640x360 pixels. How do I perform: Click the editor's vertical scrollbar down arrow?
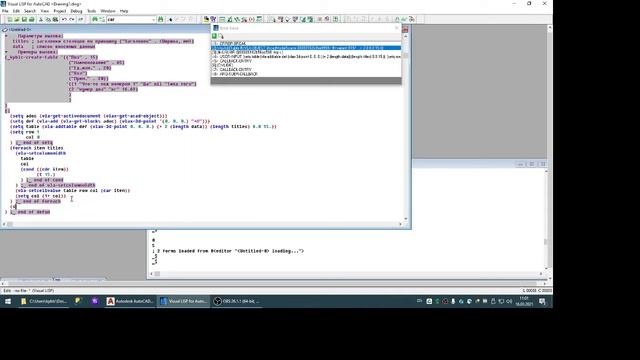tap(406, 219)
